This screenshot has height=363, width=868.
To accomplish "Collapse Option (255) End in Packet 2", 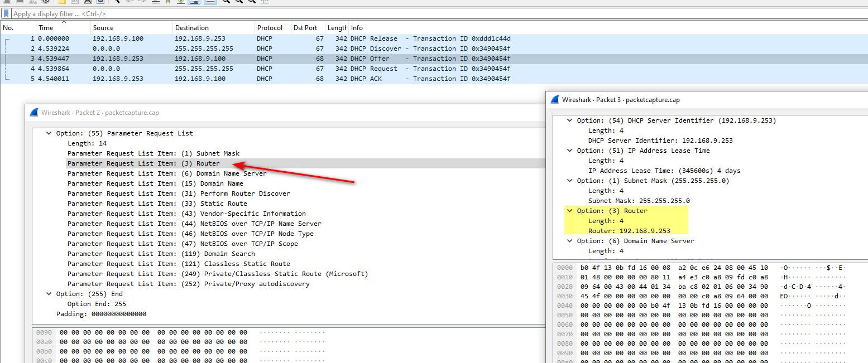I will [x=49, y=294].
